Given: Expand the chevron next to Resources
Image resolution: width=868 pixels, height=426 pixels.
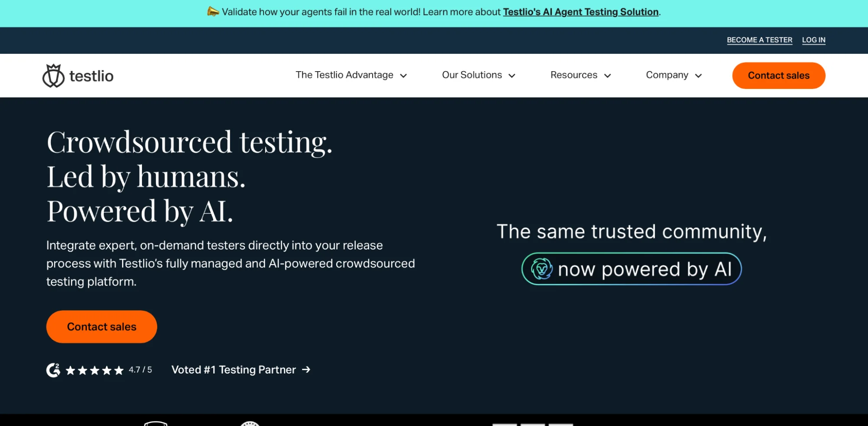Looking at the screenshot, I should (x=607, y=75).
